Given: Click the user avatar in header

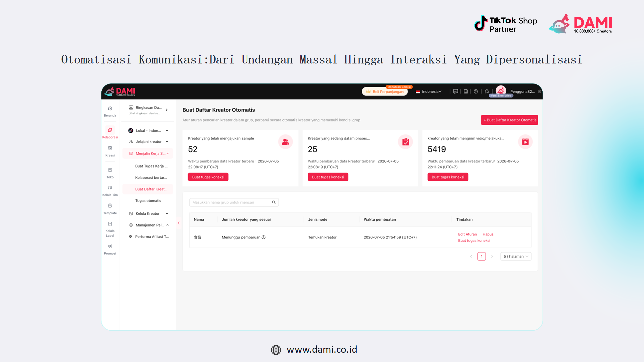Looking at the screenshot, I should [x=501, y=90].
